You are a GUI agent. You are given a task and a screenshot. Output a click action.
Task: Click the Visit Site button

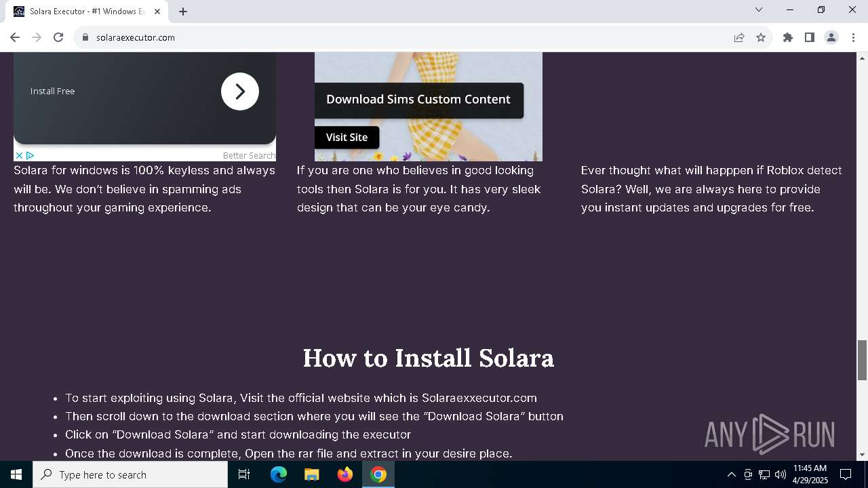(x=347, y=137)
